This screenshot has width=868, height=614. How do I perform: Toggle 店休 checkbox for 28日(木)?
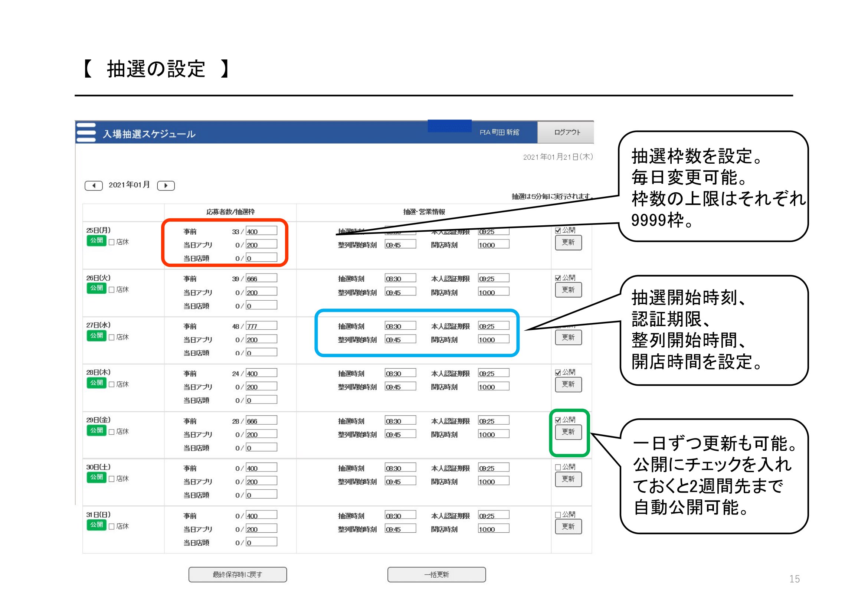(x=112, y=385)
